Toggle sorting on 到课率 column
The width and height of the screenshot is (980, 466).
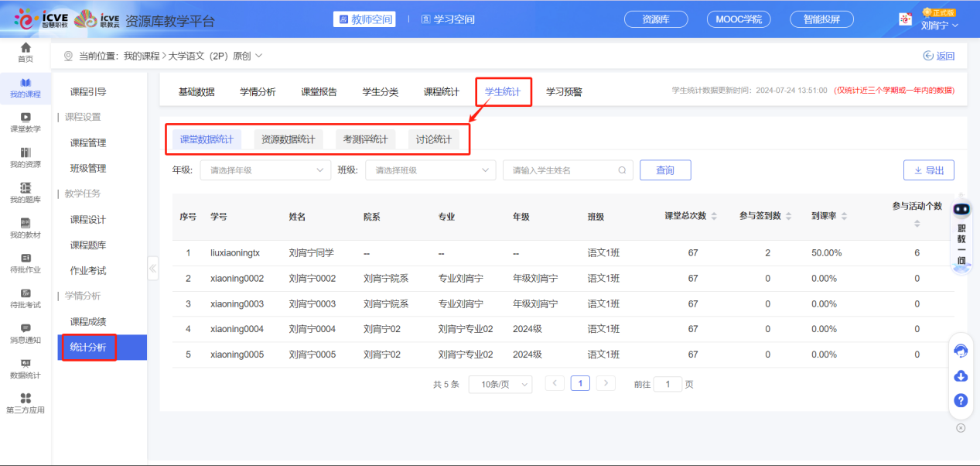pos(845,217)
